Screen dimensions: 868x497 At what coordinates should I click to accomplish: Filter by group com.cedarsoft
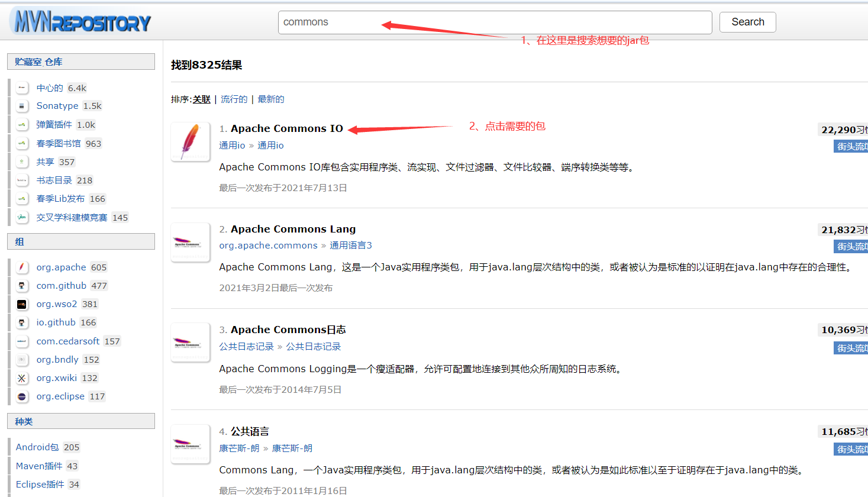(x=68, y=341)
